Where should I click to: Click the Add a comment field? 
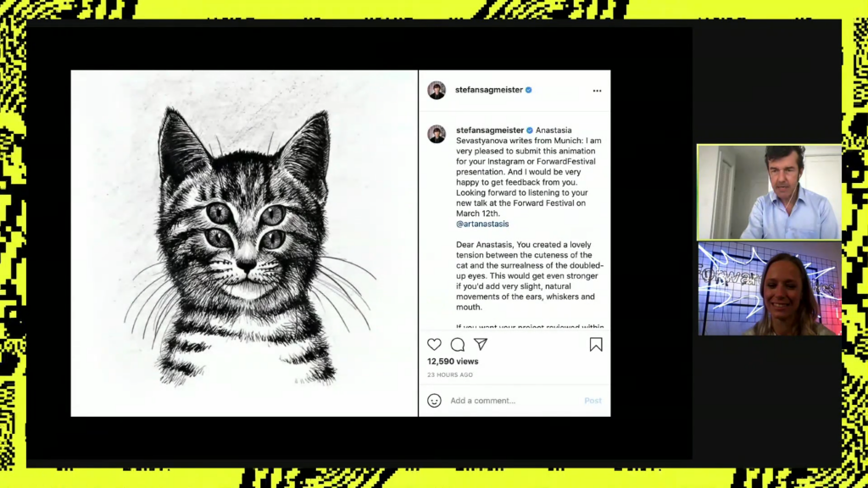coord(513,401)
